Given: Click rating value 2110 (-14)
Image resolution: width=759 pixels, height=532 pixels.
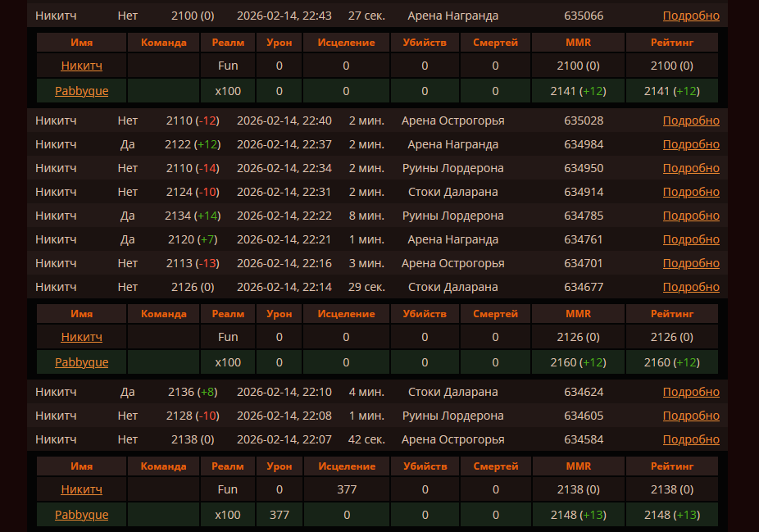Looking at the screenshot, I should pyautogui.click(x=193, y=168).
